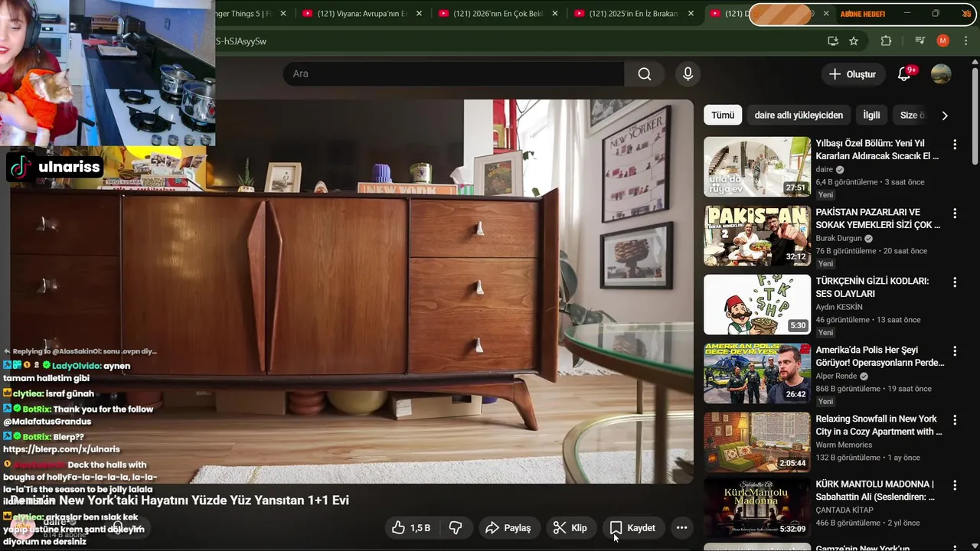Viewport: 980px width, 551px height.
Task: Click the browser address bar URL
Action: 241,41
